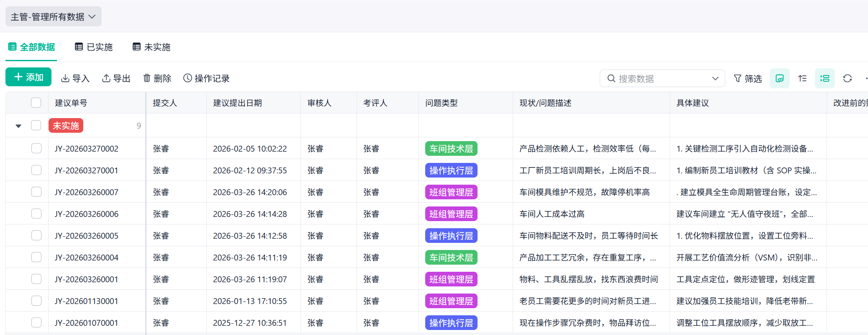The width and height of the screenshot is (868, 335).
Task: Switch to the 已实施 tab
Action: [x=94, y=47]
